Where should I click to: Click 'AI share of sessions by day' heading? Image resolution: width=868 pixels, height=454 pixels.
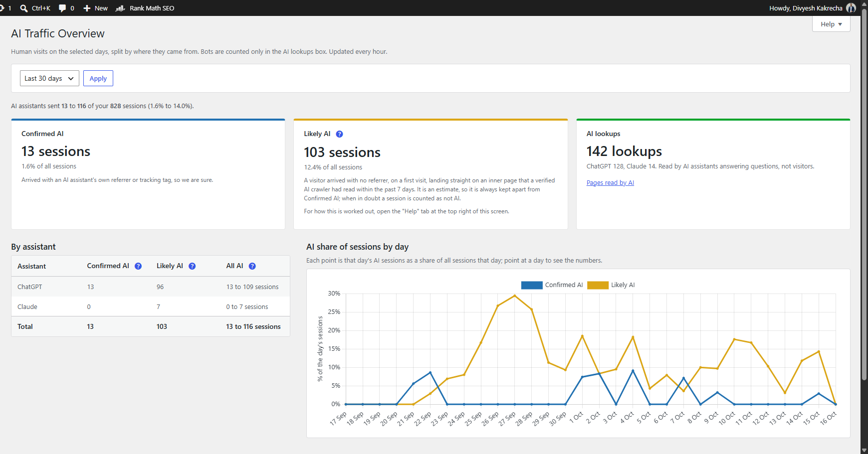click(358, 247)
